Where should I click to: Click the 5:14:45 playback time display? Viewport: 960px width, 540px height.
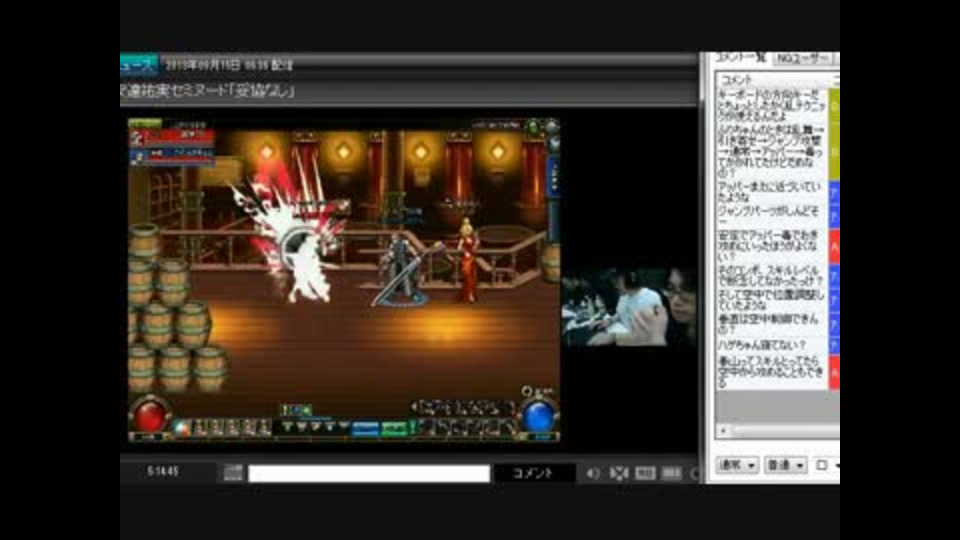pyautogui.click(x=163, y=471)
